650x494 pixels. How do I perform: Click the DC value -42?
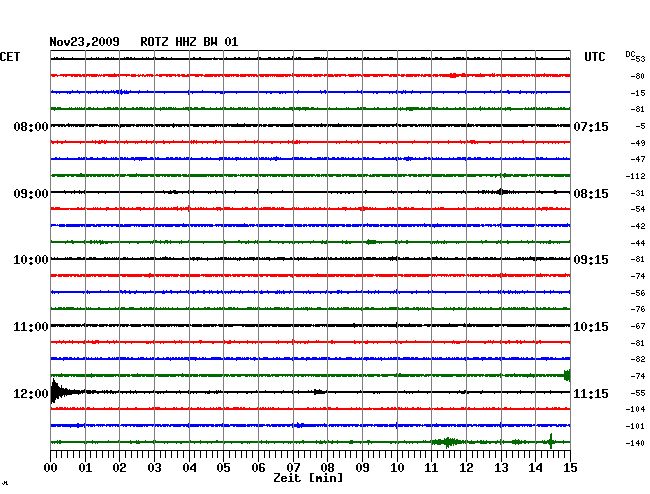638,226
